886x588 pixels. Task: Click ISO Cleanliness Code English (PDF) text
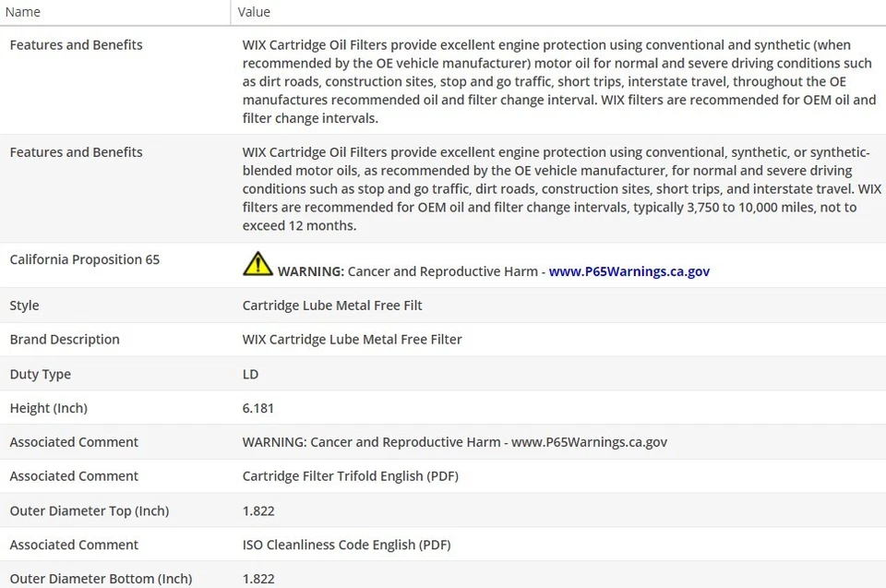pos(346,545)
